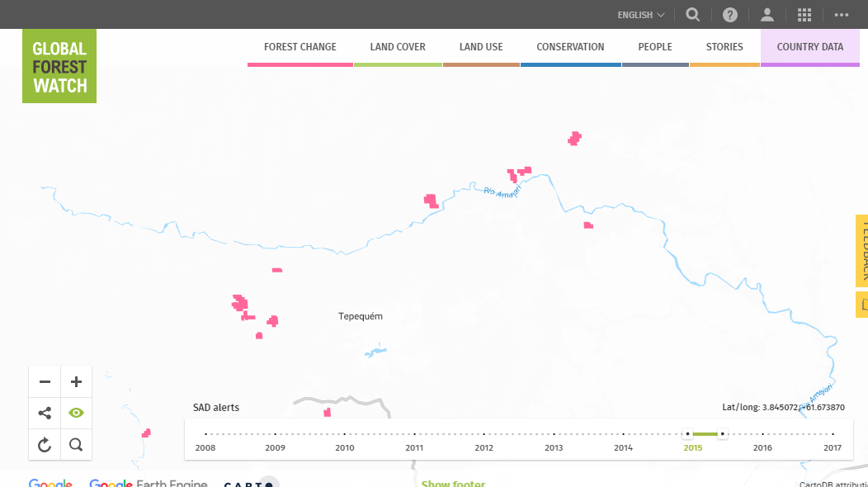Open the user profile icon
This screenshot has width=868, height=487.
[767, 15]
